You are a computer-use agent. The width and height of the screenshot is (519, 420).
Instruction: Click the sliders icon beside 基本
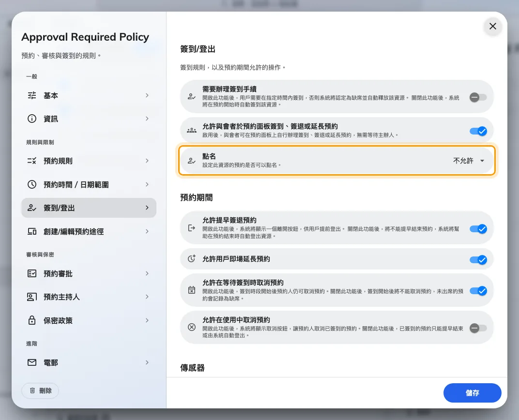(x=32, y=96)
